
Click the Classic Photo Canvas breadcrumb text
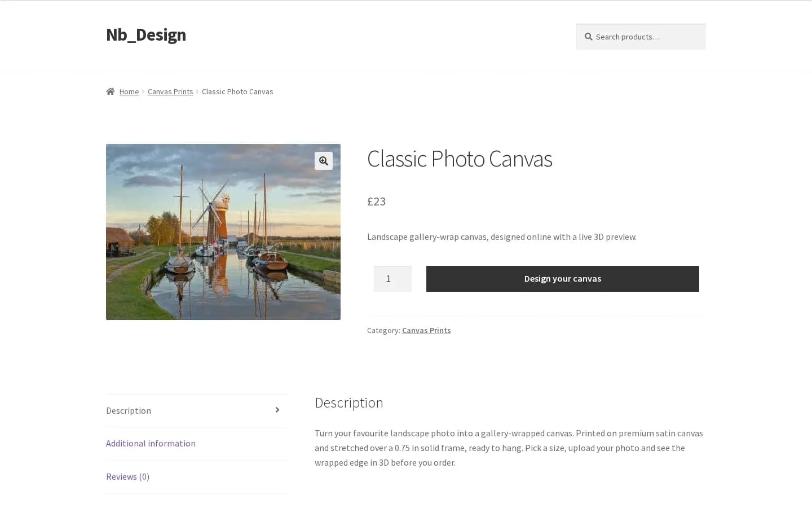237,91
